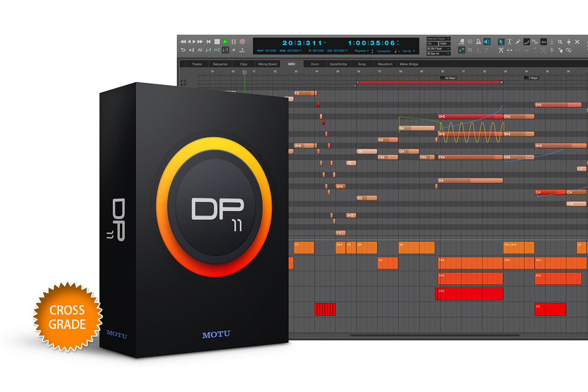The width and height of the screenshot is (588, 392).
Task: Click the Ab Major key marker
Action: click(448, 78)
